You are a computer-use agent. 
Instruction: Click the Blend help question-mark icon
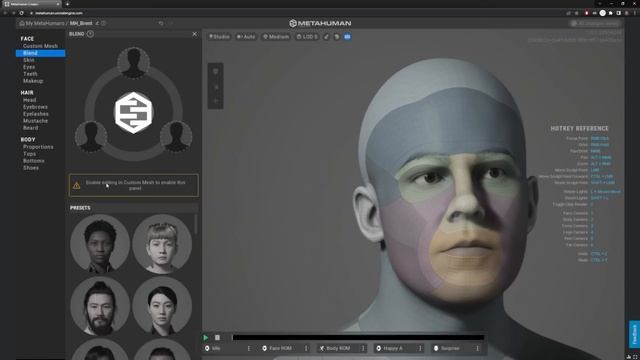coord(90,34)
